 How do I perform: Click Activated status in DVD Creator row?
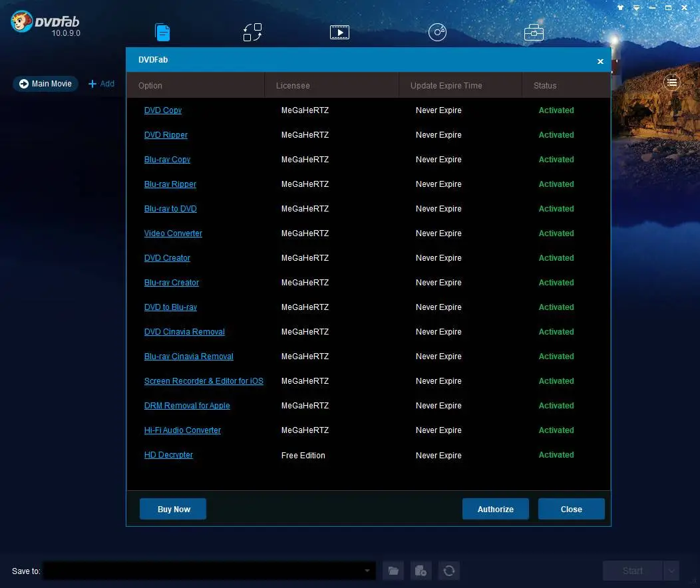(556, 257)
